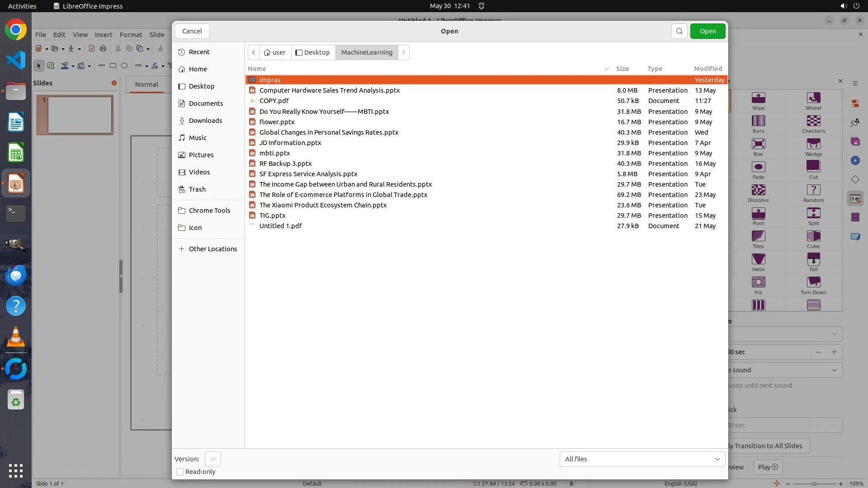Pick the Cube transition effect
The height and width of the screenshot is (488, 868).
point(813,236)
